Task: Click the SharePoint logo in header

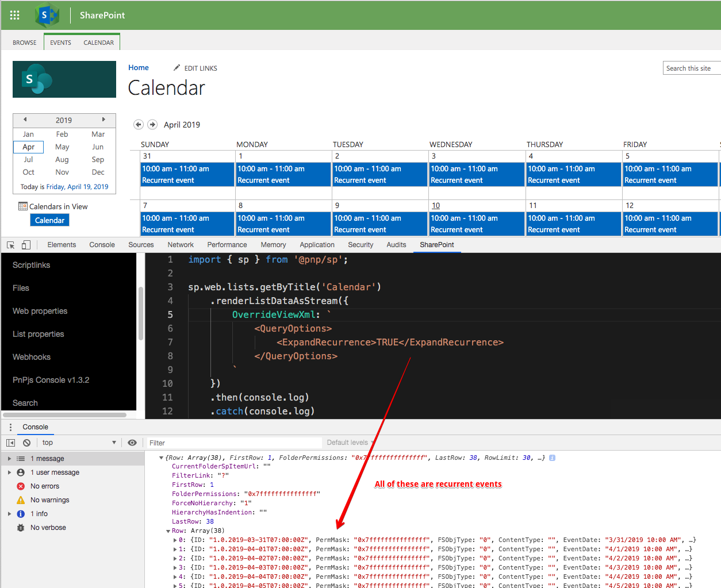Action: (47, 16)
